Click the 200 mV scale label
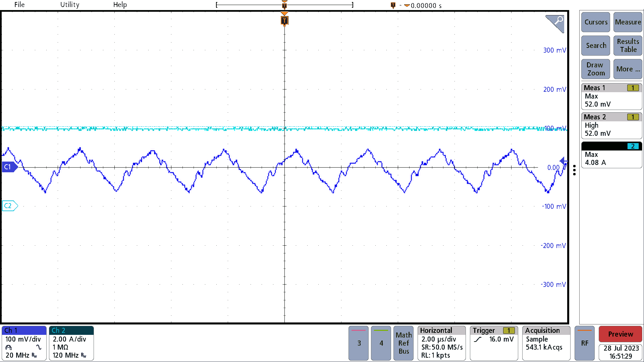The image size is (644, 362). 554,89
